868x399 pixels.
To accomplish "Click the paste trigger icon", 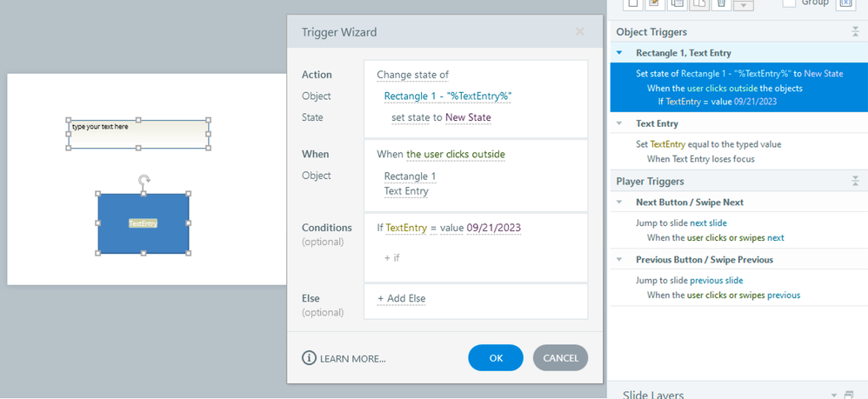I will [699, 3].
